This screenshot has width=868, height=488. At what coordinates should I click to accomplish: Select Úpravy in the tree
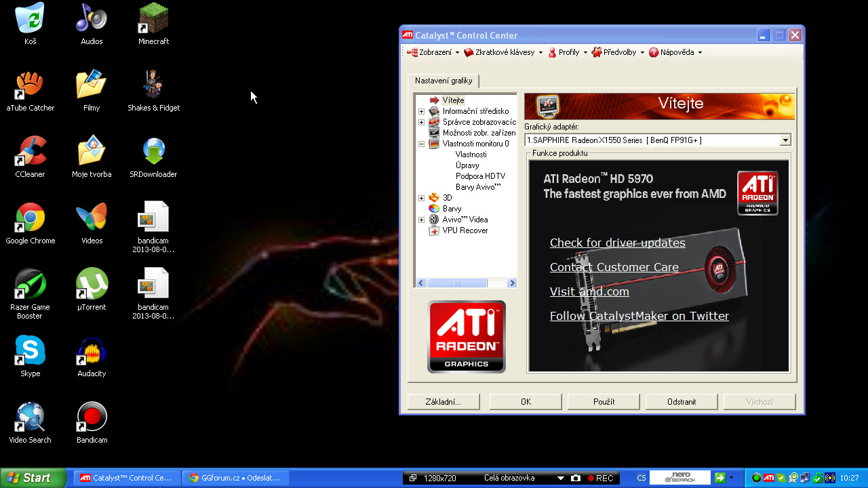point(467,165)
